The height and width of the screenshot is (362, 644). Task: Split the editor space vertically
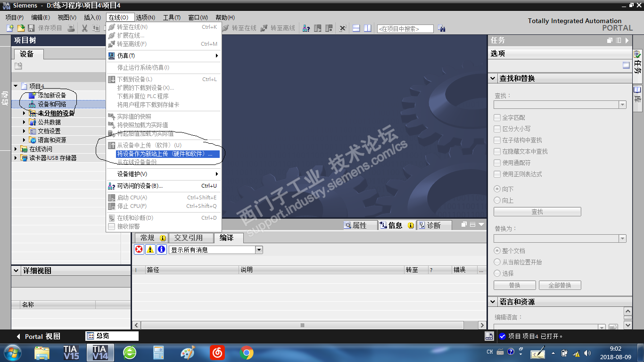click(x=367, y=28)
